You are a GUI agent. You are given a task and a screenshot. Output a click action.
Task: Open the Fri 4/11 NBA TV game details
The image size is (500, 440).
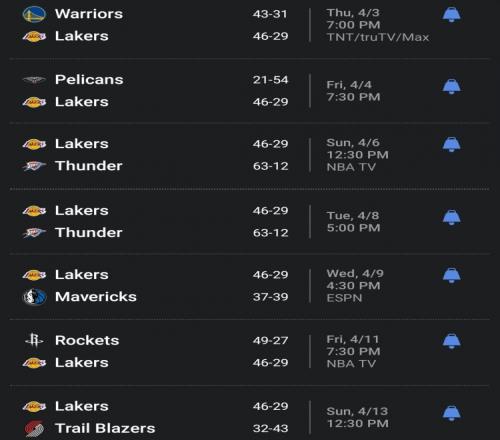point(353,352)
